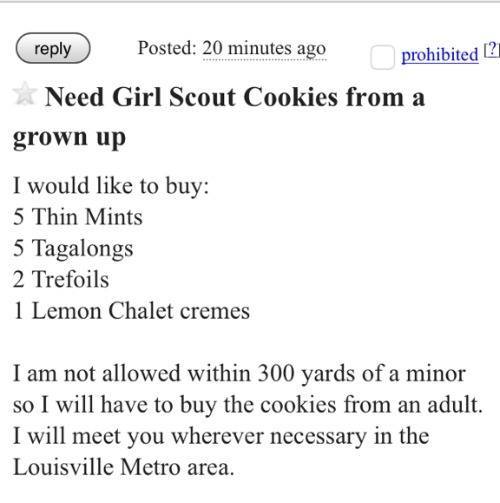Click the '5 Thin Mints' line
This screenshot has height=503, width=500.
78,217
